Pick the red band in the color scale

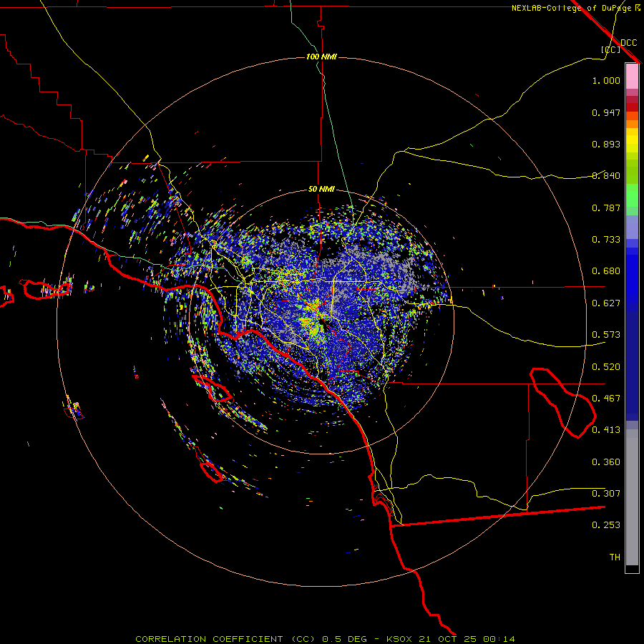[632, 107]
